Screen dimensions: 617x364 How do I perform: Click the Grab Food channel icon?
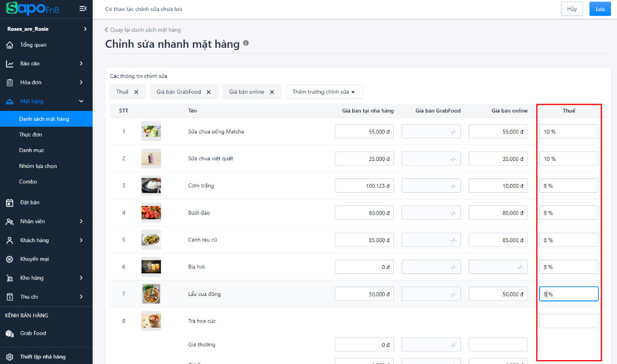pyautogui.click(x=10, y=333)
